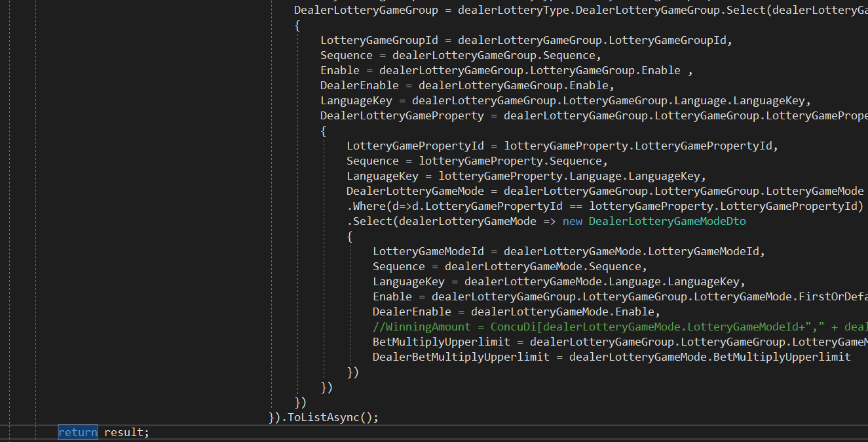
Task: Place cursor on the Enable property line
Action: coord(339,70)
